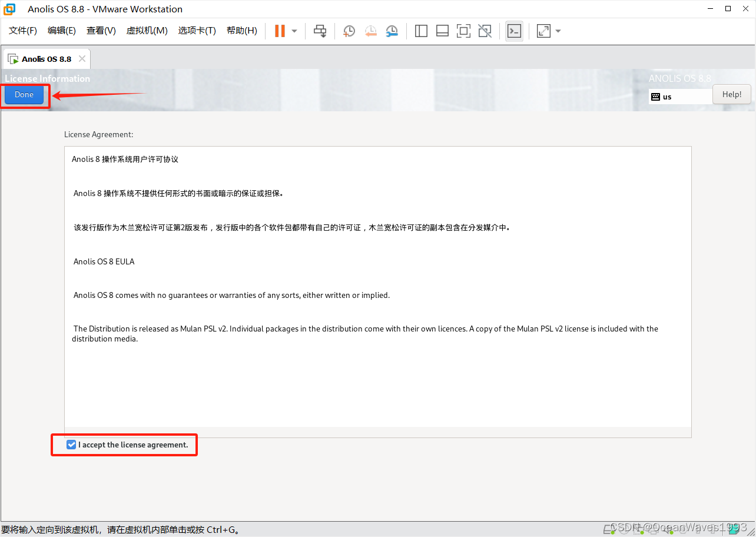
Task: Click the 木兰宽松许可证第2版 paragraph
Action: point(291,227)
